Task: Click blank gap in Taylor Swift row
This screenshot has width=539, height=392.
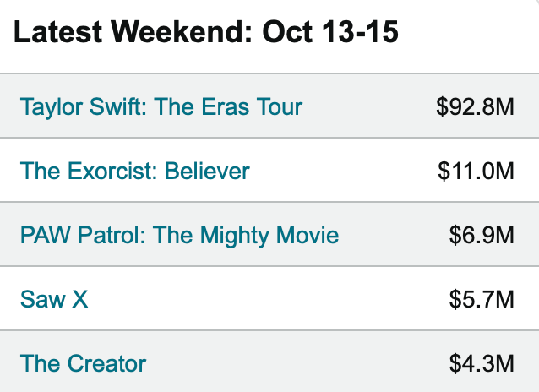Action: (369, 107)
